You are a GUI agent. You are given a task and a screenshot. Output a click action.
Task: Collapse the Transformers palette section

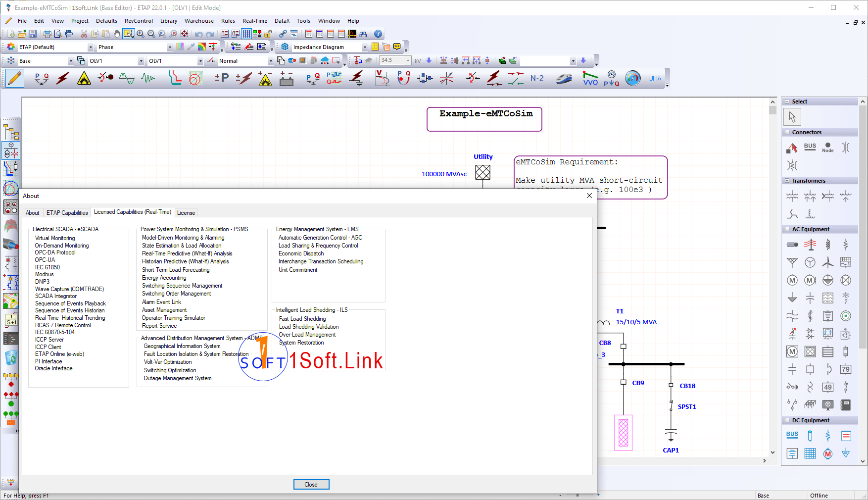point(787,181)
